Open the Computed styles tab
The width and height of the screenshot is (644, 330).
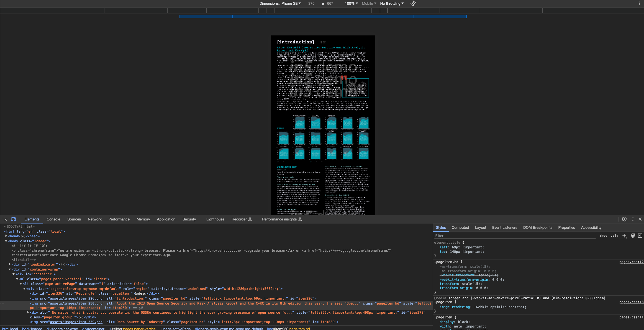(x=460, y=227)
